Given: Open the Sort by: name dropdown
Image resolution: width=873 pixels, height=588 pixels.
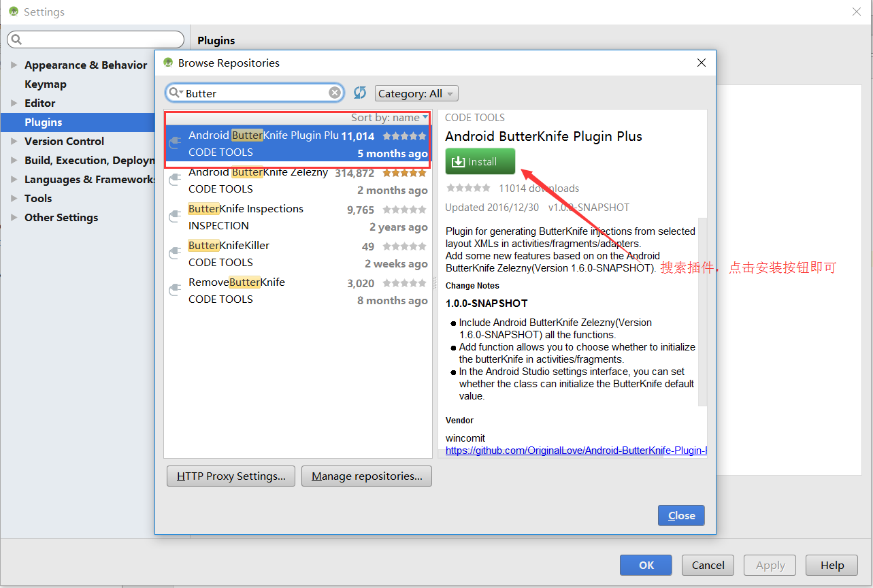Looking at the screenshot, I should click(x=389, y=118).
